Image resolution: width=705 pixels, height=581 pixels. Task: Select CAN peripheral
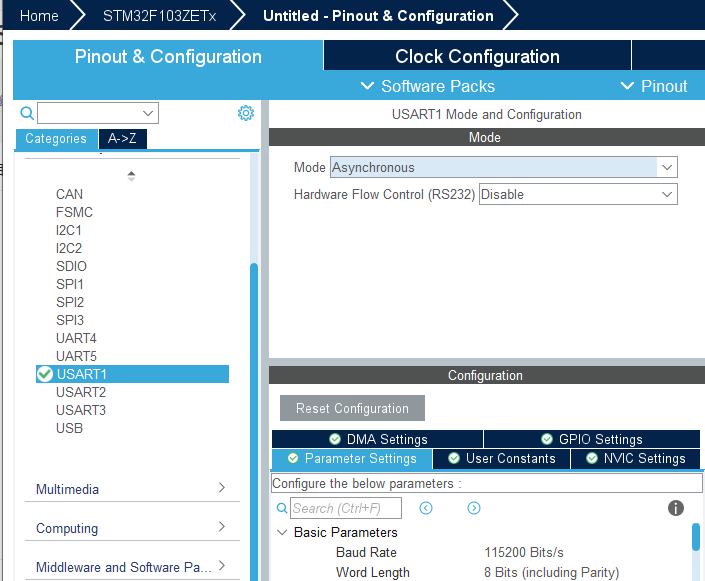(x=69, y=194)
